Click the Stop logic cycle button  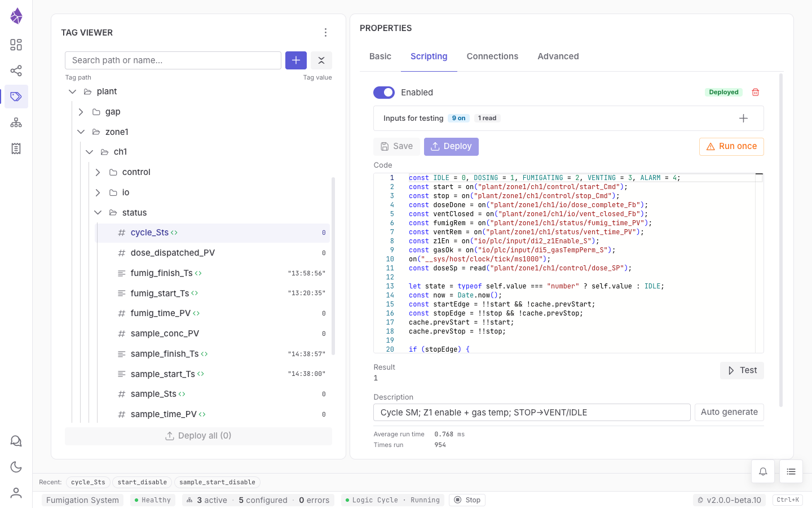(467, 500)
